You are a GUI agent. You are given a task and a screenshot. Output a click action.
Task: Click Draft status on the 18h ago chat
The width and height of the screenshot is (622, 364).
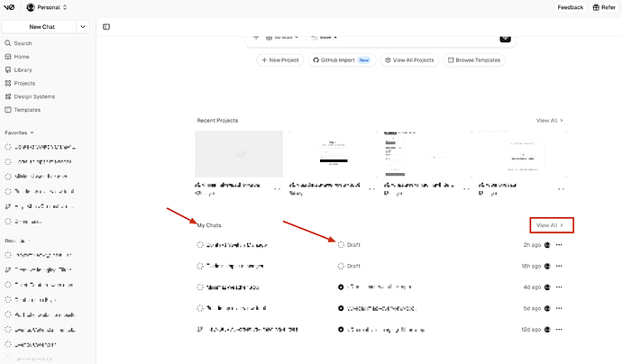349,266
